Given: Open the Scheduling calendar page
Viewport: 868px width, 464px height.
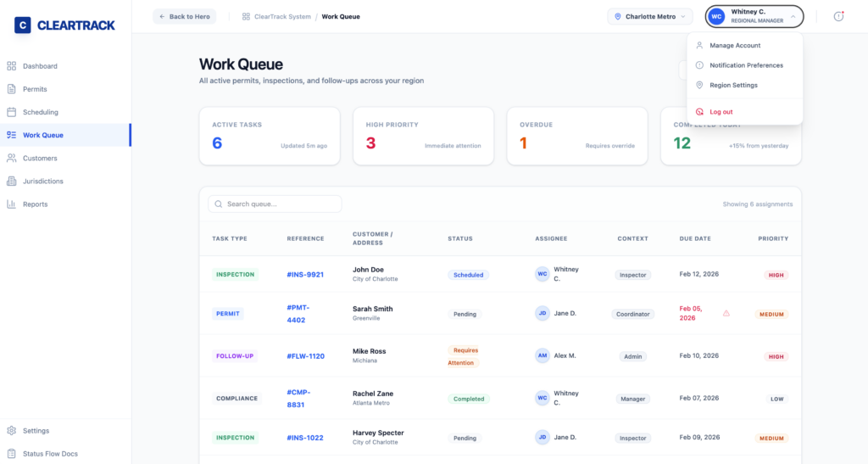Looking at the screenshot, I should (40, 112).
